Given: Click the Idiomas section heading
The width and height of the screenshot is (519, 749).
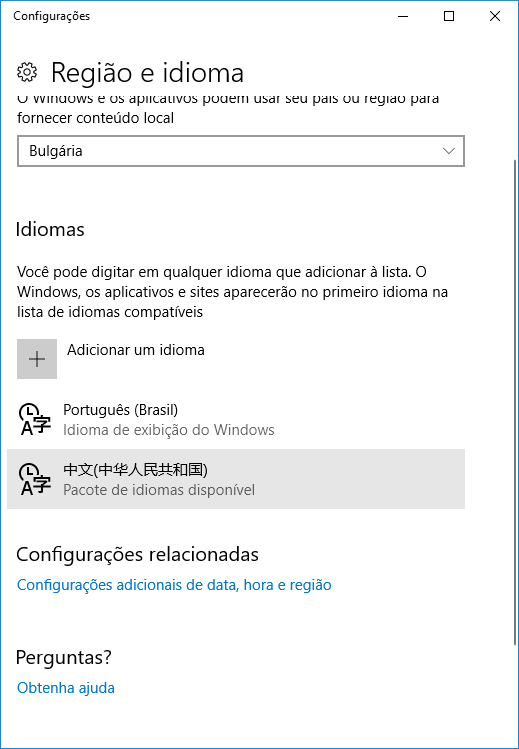Looking at the screenshot, I should point(50,229).
